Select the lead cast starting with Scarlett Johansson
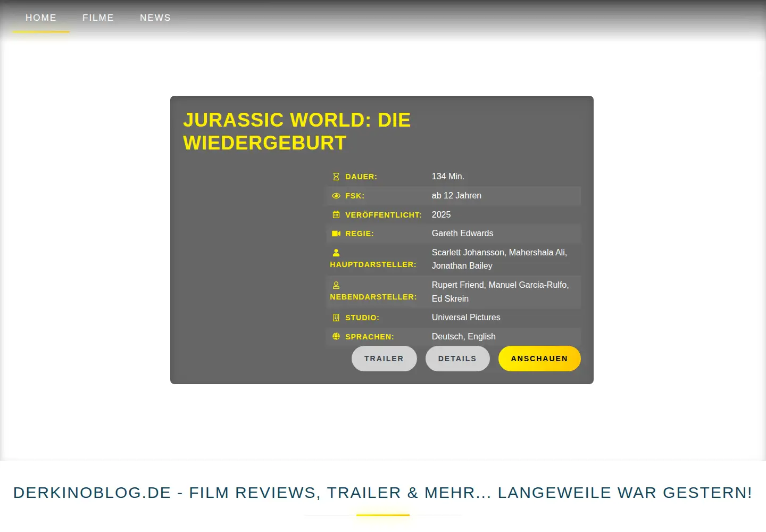 [x=499, y=259]
